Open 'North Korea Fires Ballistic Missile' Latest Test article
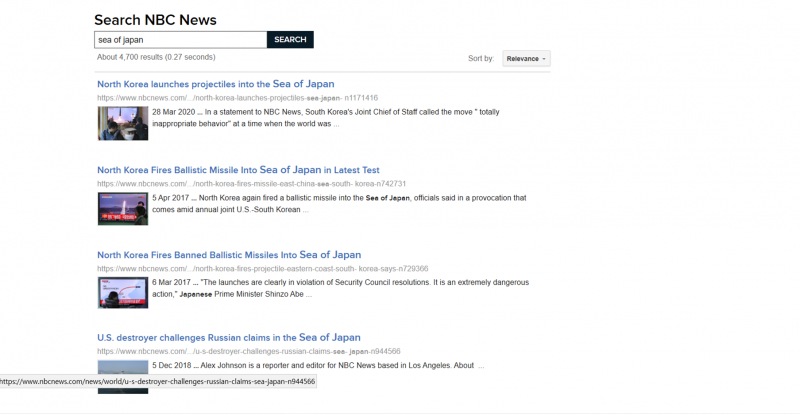The image size is (800, 414). pos(238,170)
